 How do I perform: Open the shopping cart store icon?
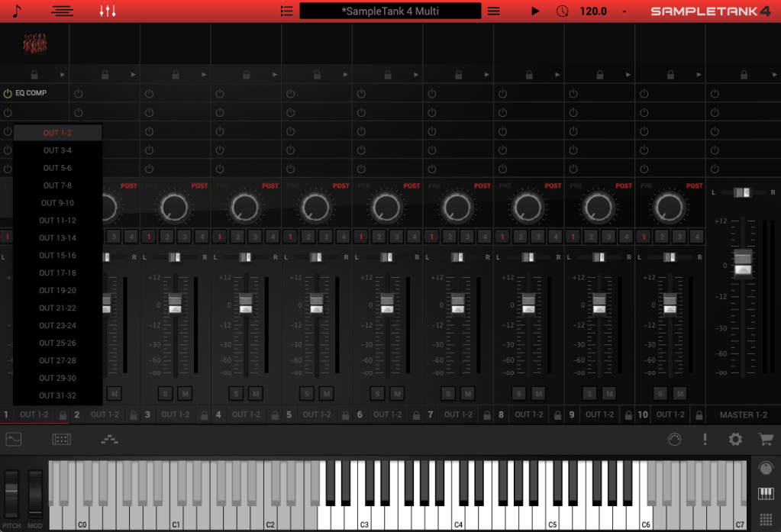coord(765,439)
